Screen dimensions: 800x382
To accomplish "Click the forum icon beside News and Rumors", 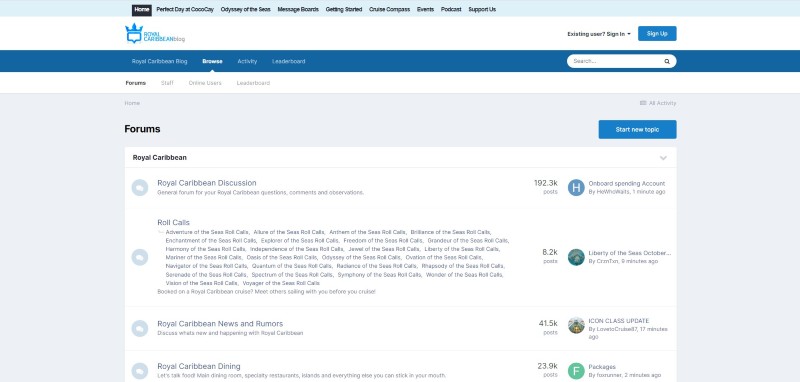I will [x=140, y=328].
